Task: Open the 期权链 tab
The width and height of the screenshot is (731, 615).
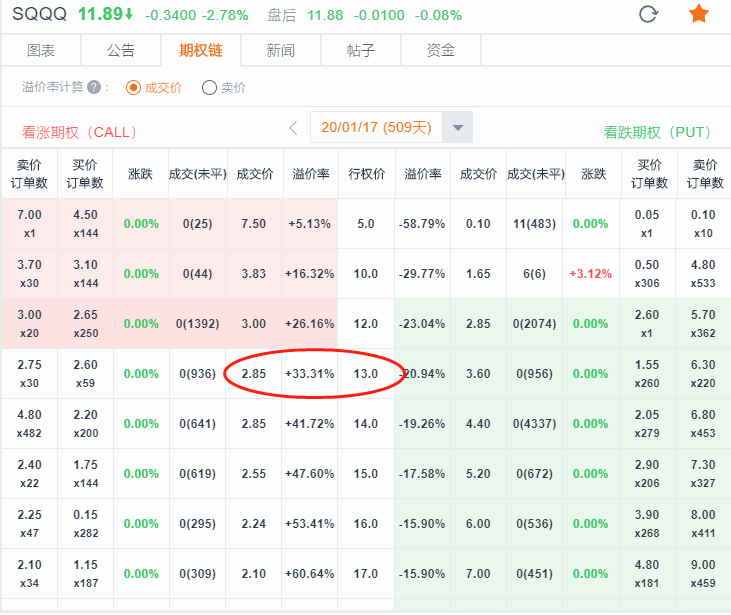Action: 201,50
